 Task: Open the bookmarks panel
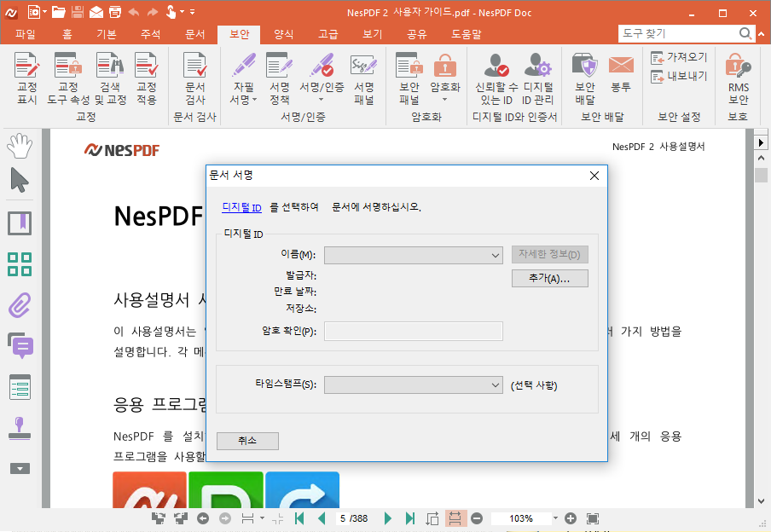click(20, 223)
